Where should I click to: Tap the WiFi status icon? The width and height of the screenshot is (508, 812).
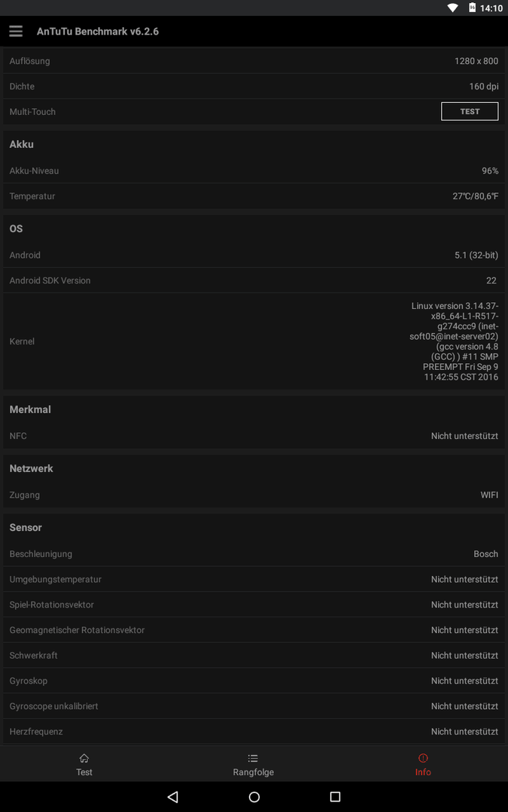tap(452, 8)
